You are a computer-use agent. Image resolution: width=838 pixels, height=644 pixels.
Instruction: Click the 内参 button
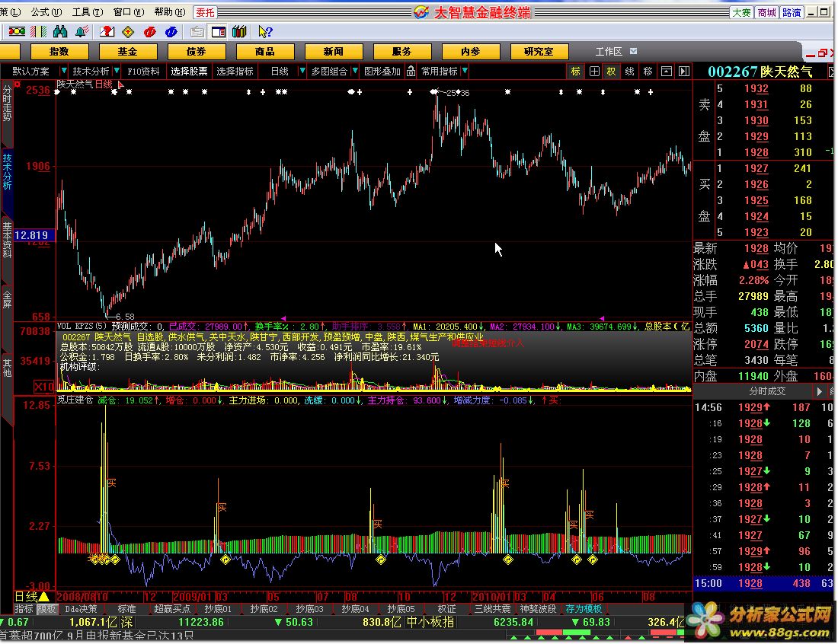[470, 51]
